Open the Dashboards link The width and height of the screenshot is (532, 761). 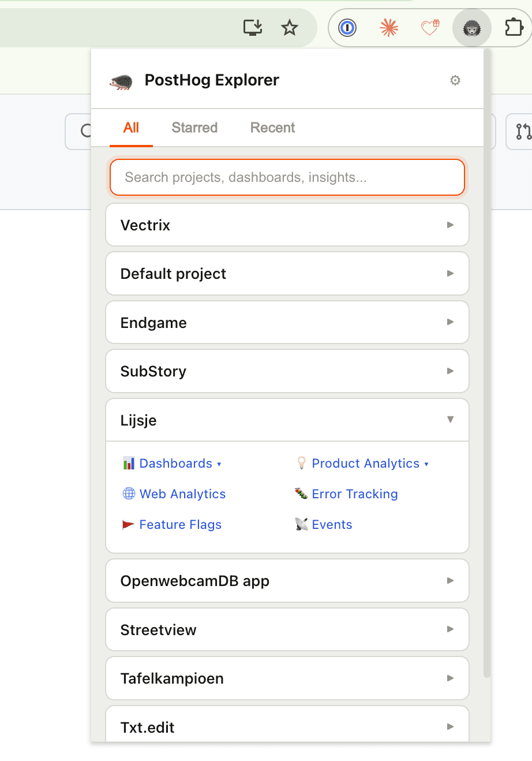tap(176, 463)
